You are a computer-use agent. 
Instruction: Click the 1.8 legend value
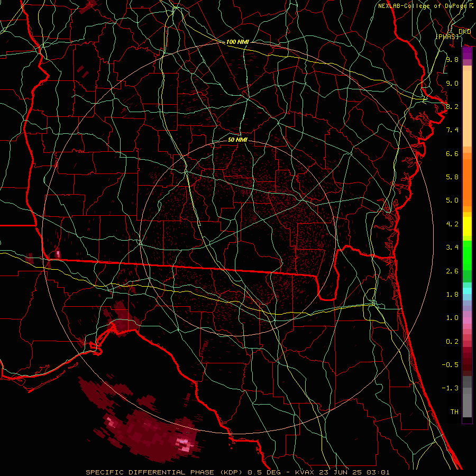(452, 295)
